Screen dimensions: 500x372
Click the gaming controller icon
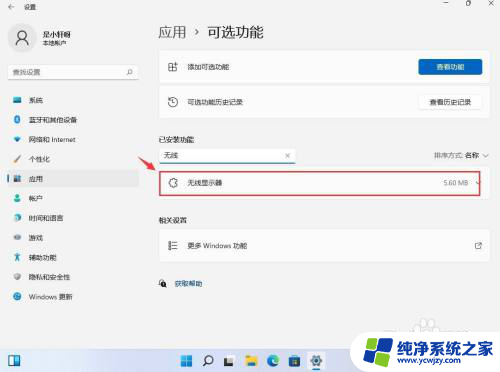pos(17,237)
